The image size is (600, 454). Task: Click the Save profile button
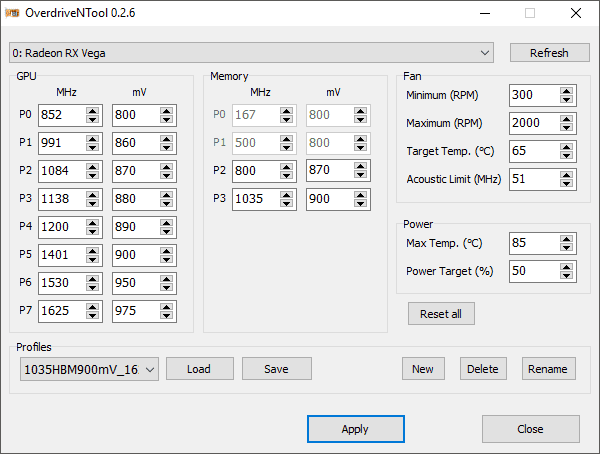[277, 369]
